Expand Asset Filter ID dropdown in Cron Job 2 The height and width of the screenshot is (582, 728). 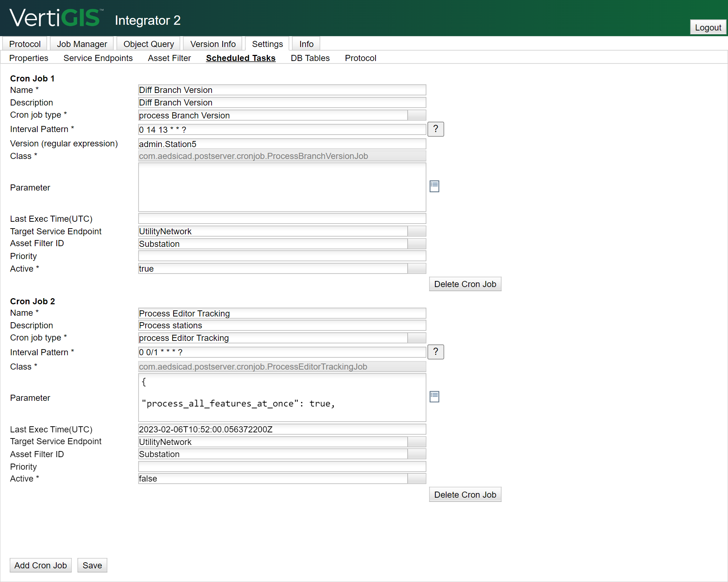click(x=417, y=454)
